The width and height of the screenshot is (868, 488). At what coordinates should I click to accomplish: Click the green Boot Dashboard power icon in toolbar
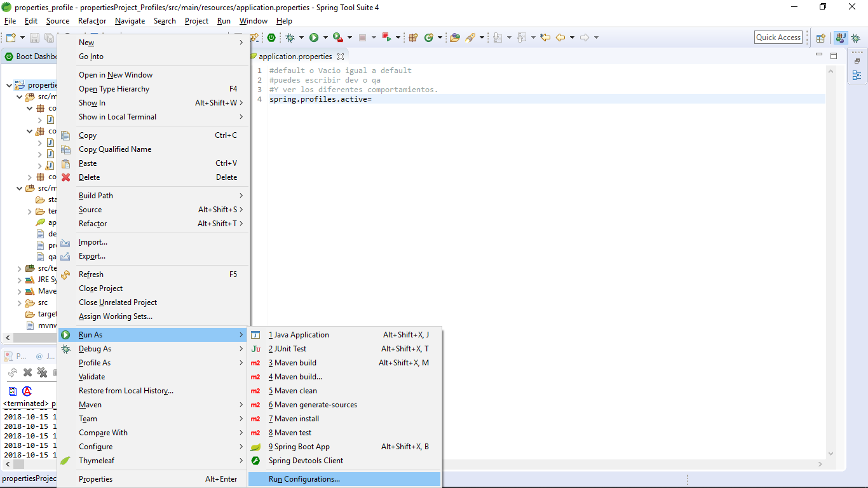tap(271, 37)
